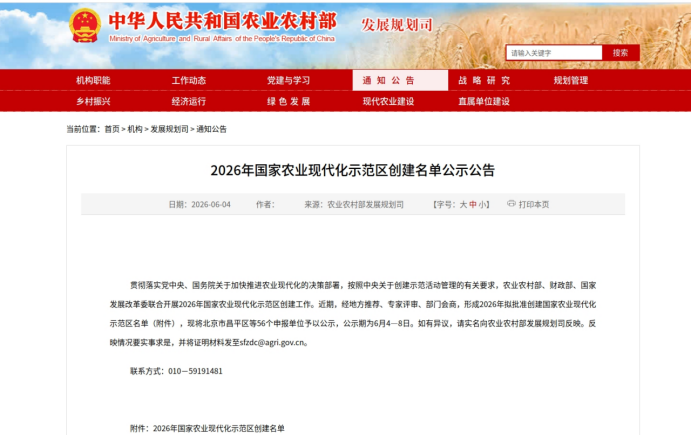Open the 绿色发展 menu
Viewport: 691px width, 435px height.
coord(288,101)
